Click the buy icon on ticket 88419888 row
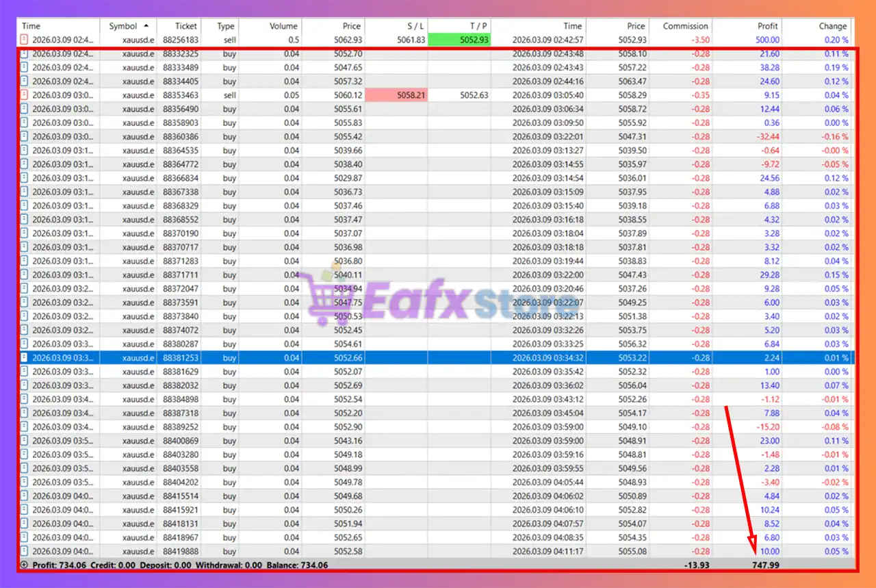 pyautogui.click(x=25, y=551)
